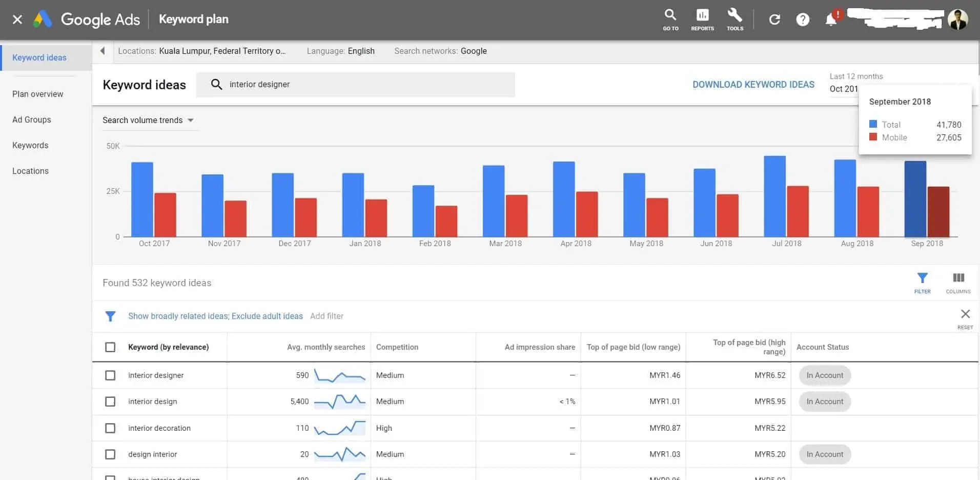Sort by Avg. monthly searches column
This screenshot has width=980, height=480.
326,347
